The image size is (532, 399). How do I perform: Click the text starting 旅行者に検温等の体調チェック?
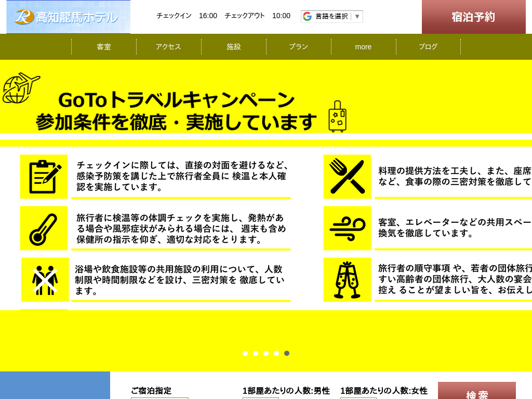181,229
